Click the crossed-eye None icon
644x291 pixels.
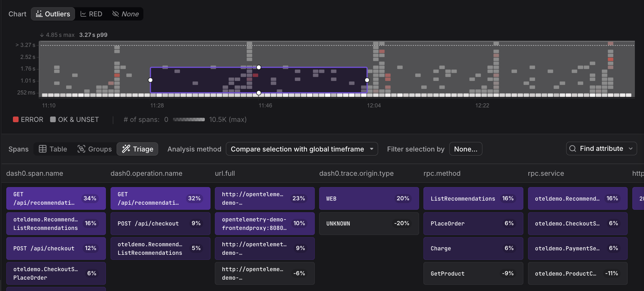(x=116, y=14)
